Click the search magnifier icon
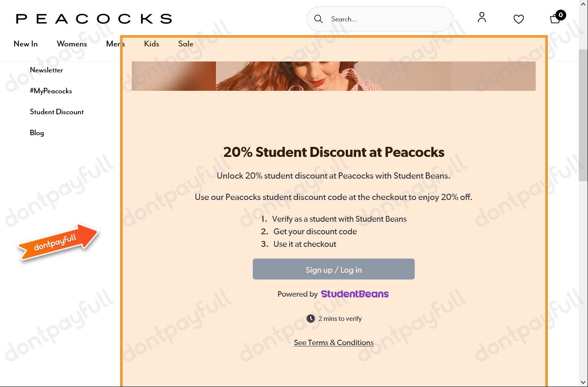The height and width of the screenshot is (387, 588). click(x=318, y=19)
